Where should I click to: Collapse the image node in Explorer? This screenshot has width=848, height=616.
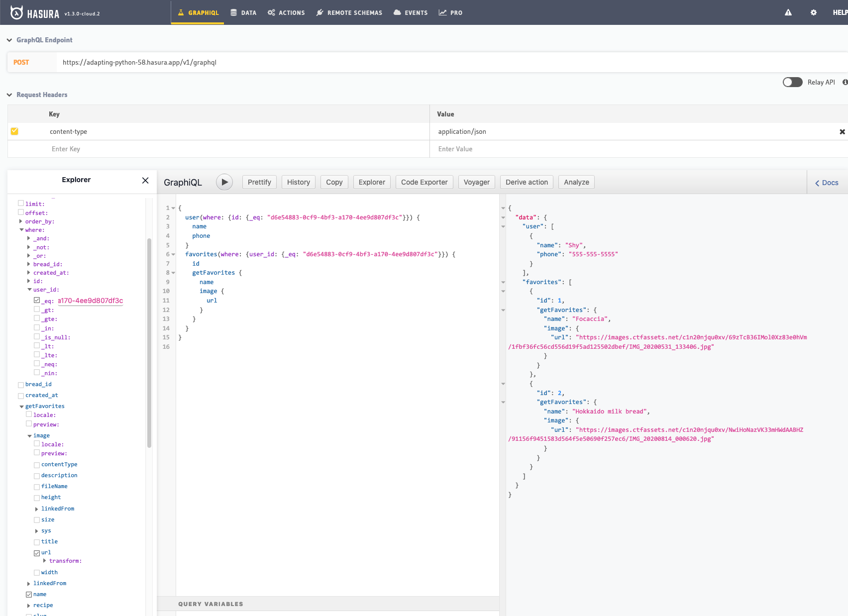click(x=29, y=436)
